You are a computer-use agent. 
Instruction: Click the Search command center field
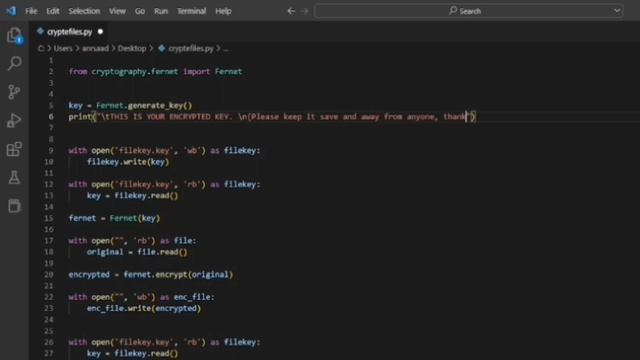point(469,11)
